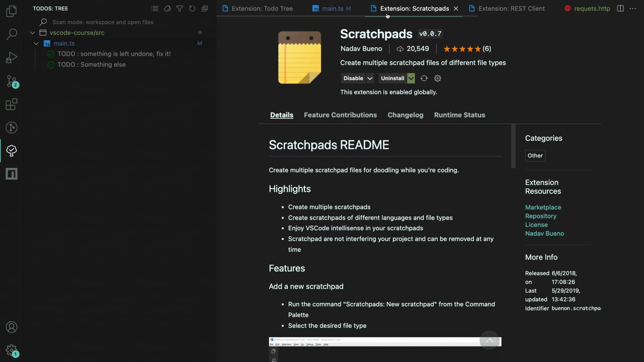Open the editor more actions ellipsis
This screenshot has width=644, height=362.
pos(633,9)
